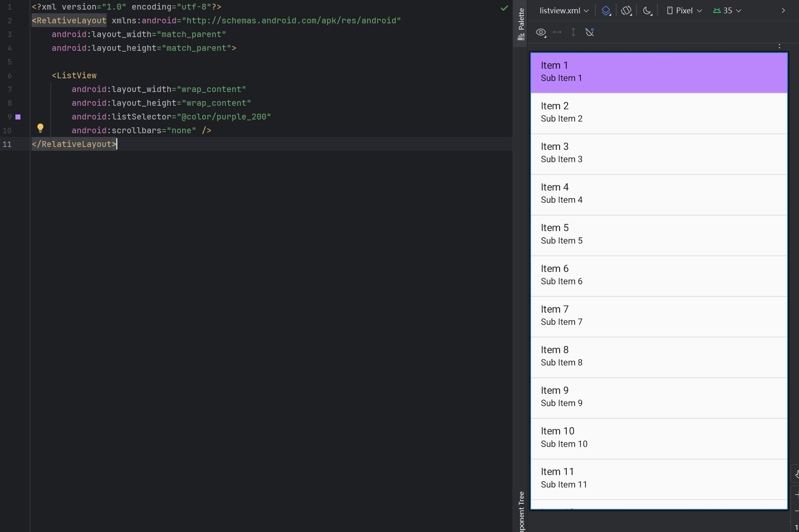Click the orientation rotate icon
Screen dimensions: 799x532
[x=626, y=10]
